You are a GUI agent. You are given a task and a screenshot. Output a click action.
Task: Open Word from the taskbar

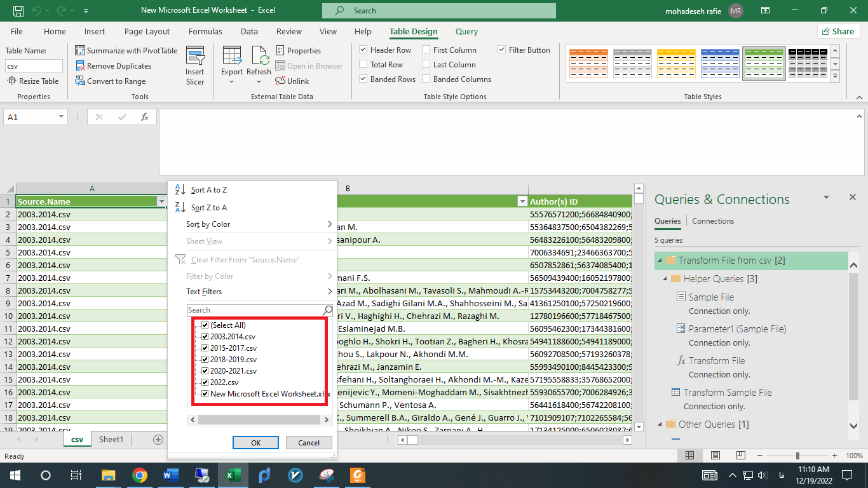171,475
